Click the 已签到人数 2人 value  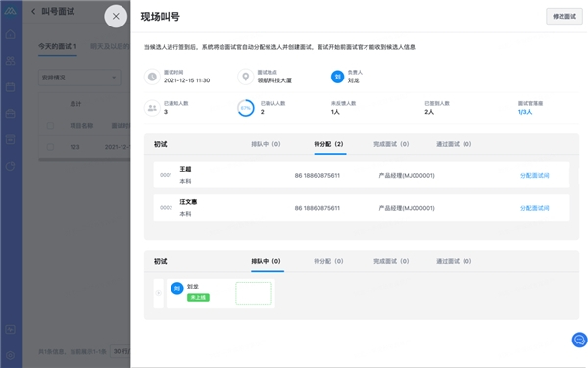click(x=429, y=112)
